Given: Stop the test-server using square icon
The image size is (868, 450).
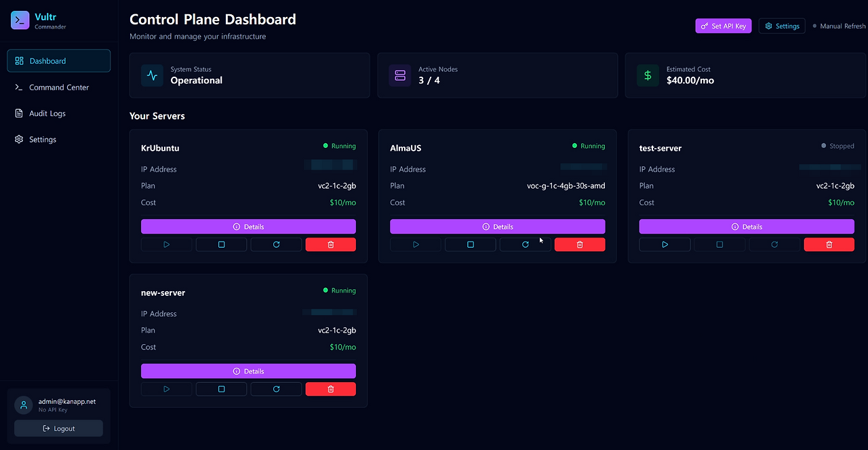Looking at the screenshot, I should click(x=719, y=244).
